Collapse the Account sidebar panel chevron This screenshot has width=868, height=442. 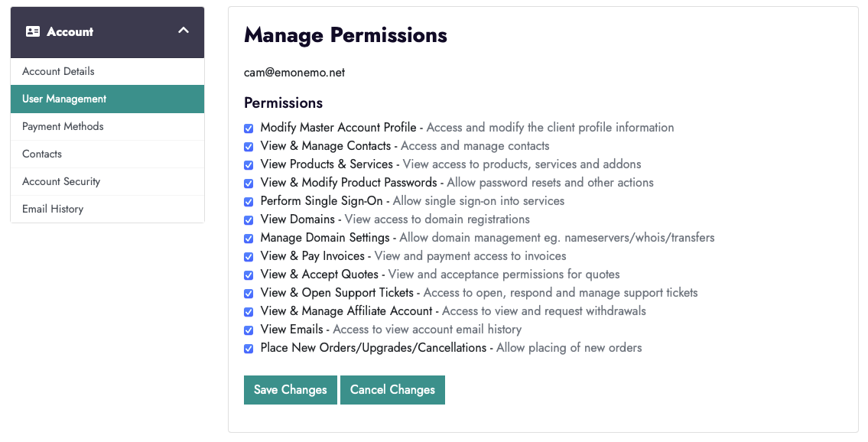pos(183,31)
